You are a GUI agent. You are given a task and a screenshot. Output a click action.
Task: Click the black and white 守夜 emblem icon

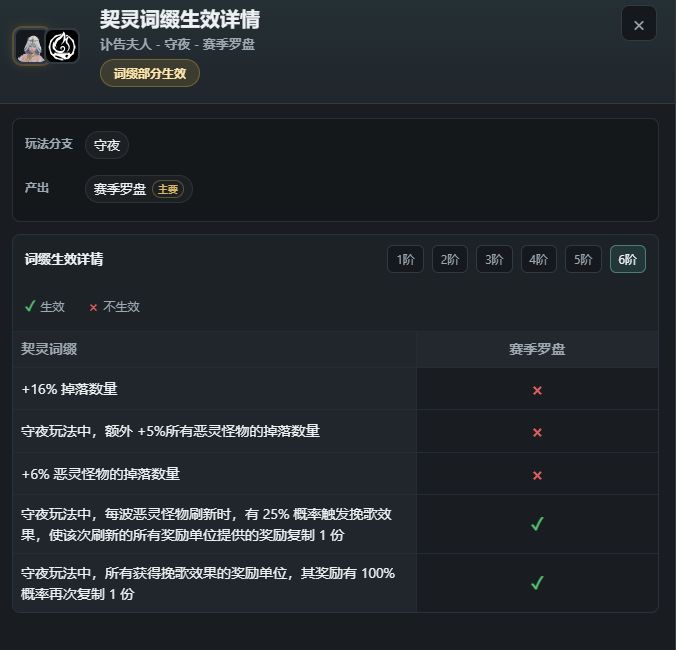click(63, 46)
